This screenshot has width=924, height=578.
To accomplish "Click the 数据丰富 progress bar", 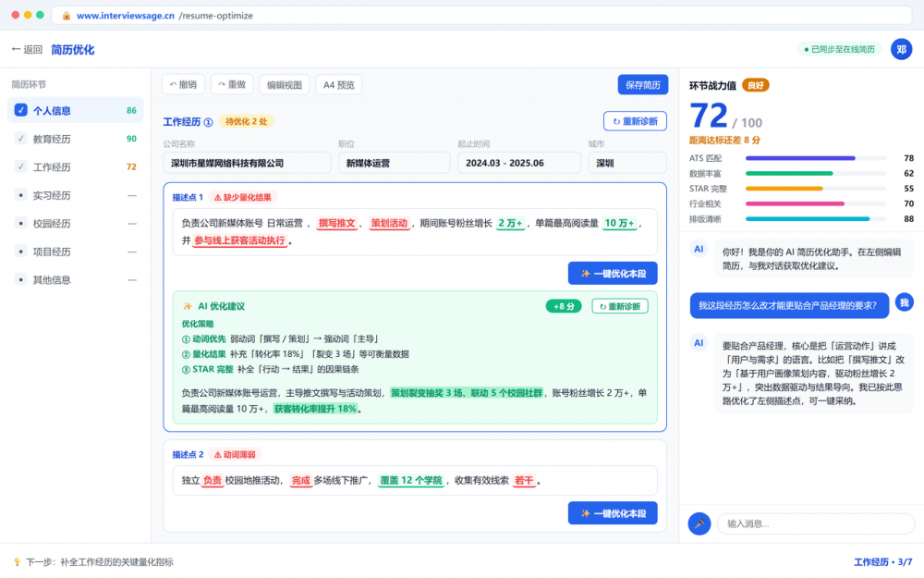I will (x=816, y=174).
